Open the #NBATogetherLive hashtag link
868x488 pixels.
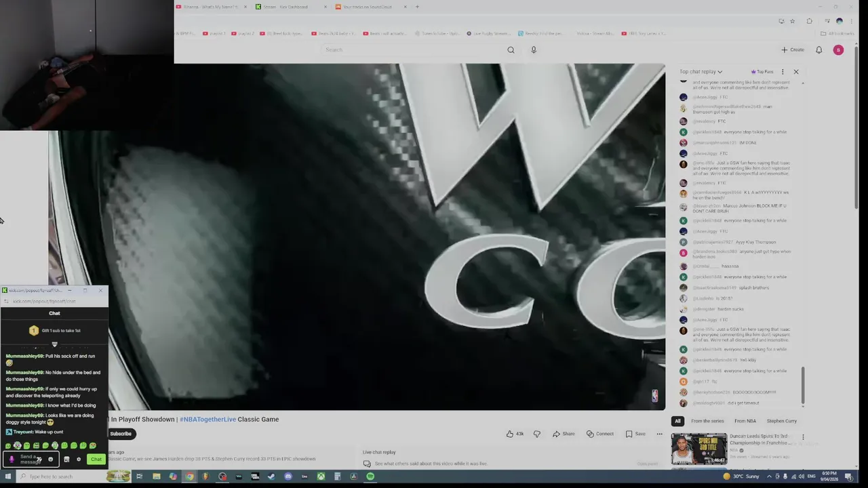(x=208, y=419)
